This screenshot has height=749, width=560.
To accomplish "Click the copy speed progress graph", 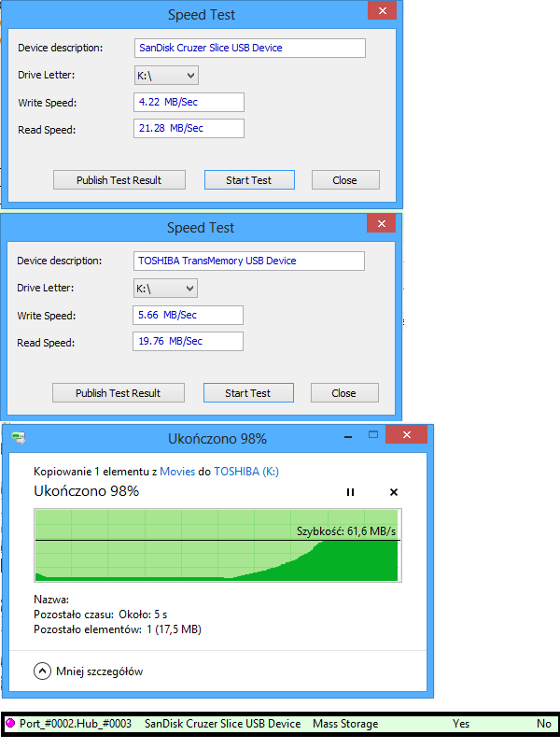I will point(217,545).
